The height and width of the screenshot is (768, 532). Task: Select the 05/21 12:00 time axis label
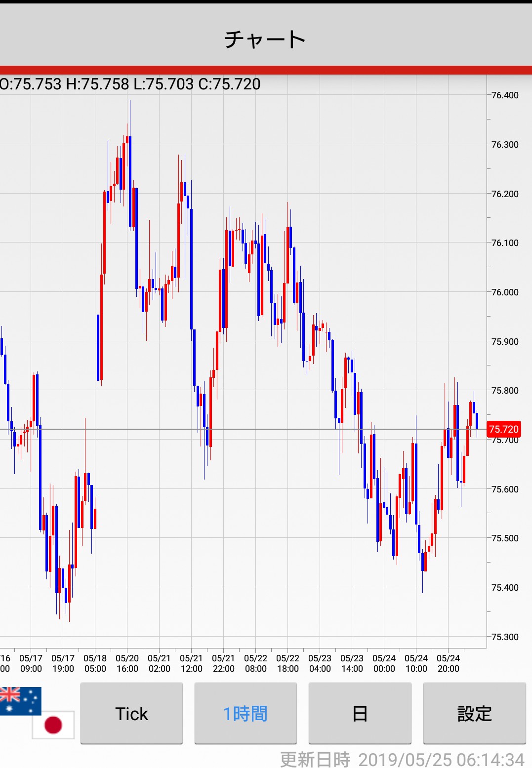tap(191, 663)
